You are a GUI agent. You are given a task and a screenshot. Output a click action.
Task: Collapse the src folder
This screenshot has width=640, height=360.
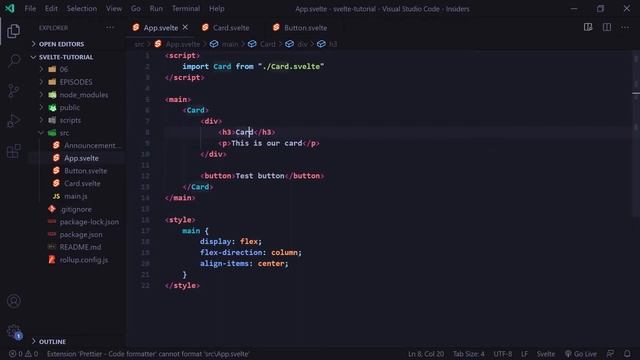coord(64,133)
